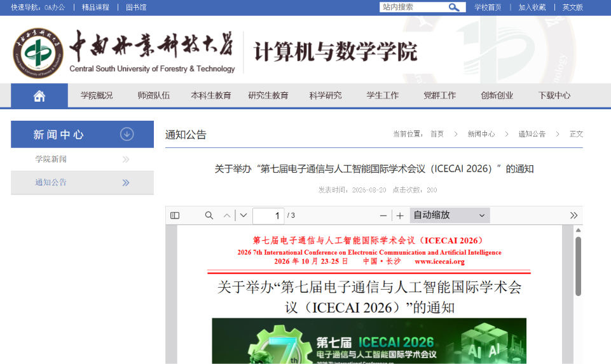The height and width of the screenshot is (364, 611).
Task: Open the 师资队伍 menu
Action: click(153, 95)
